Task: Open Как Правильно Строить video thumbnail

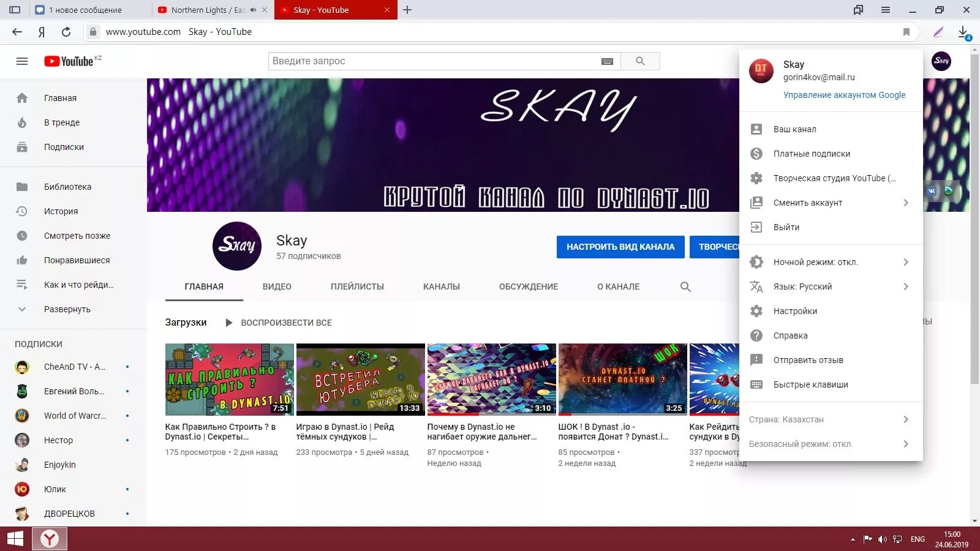Action: pos(230,380)
